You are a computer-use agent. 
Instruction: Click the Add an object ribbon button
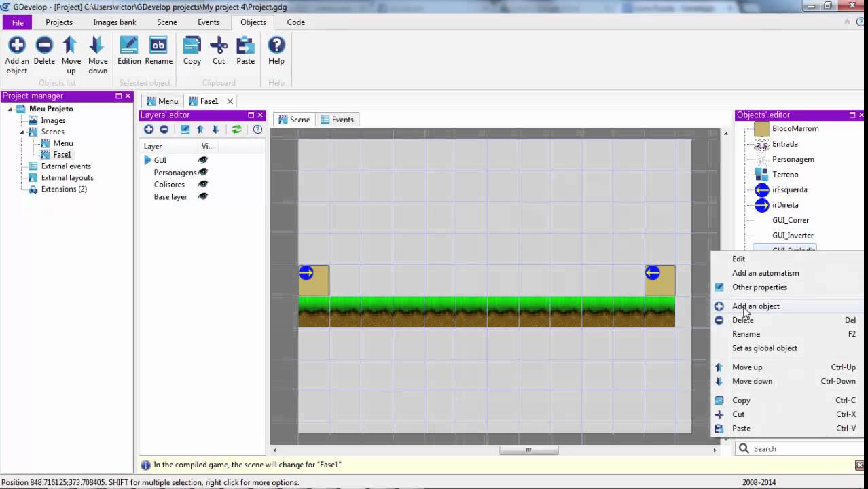[x=17, y=55]
